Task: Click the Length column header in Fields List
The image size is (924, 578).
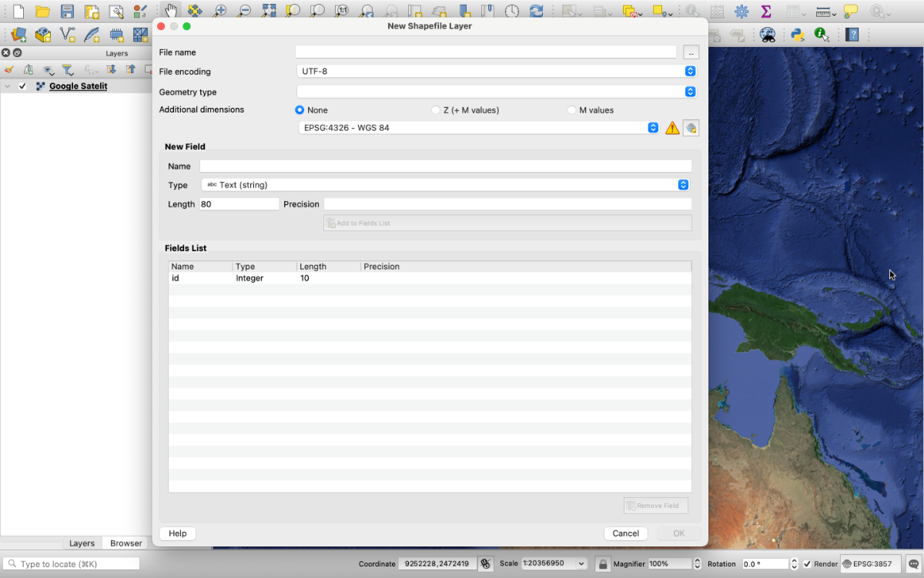Action: coord(329,267)
